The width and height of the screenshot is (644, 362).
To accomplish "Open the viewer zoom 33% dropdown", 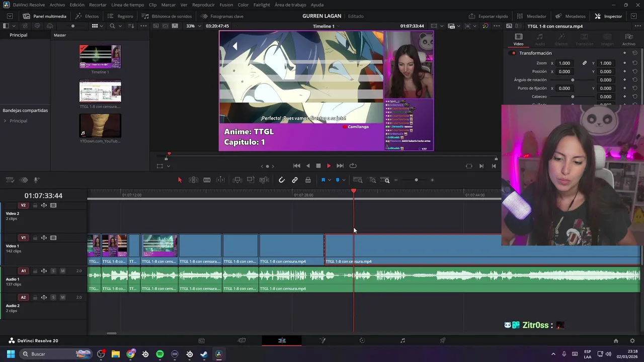I will pyautogui.click(x=193, y=26).
